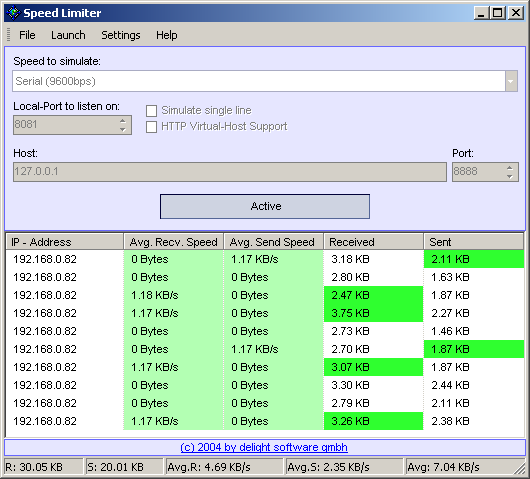
Task: Maximize the Speed Limiter window
Action: [x=498, y=13]
